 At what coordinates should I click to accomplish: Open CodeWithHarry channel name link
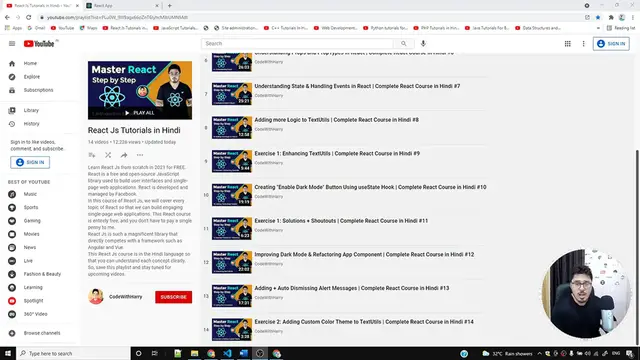(126, 297)
